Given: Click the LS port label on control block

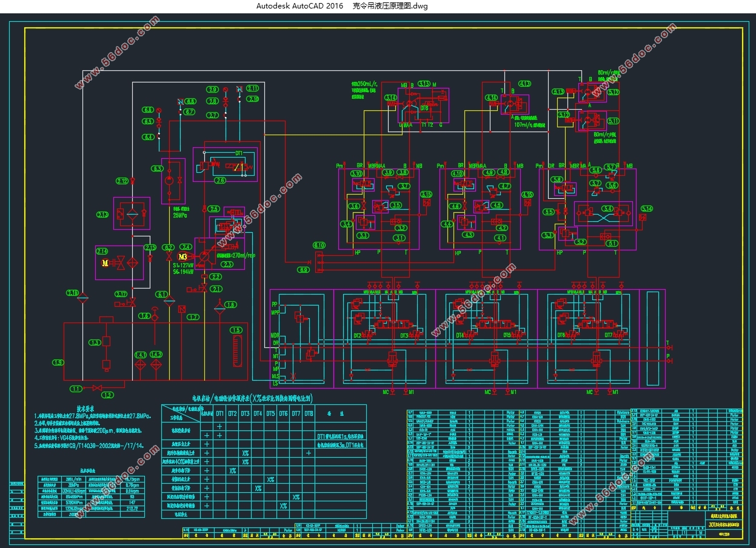Looking at the screenshot, I should 275,383.
